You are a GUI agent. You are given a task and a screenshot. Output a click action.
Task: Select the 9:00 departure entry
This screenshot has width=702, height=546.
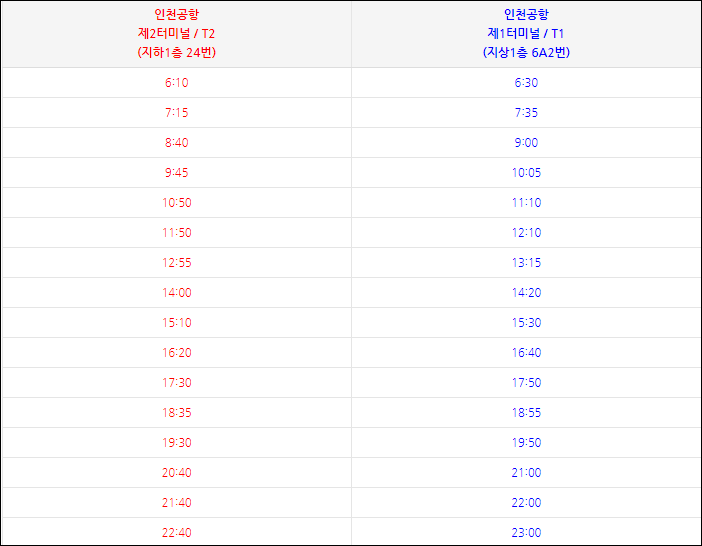(526, 143)
